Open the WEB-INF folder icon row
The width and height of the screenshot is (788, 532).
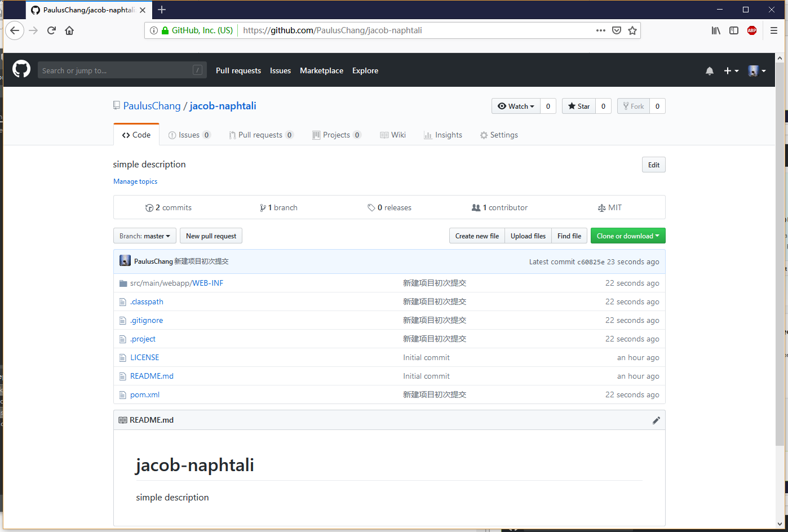(123, 283)
